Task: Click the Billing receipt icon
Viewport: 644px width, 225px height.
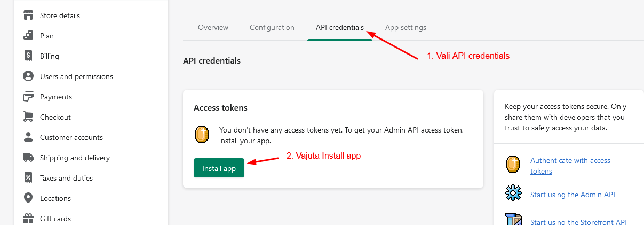Action: pyautogui.click(x=28, y=56)
